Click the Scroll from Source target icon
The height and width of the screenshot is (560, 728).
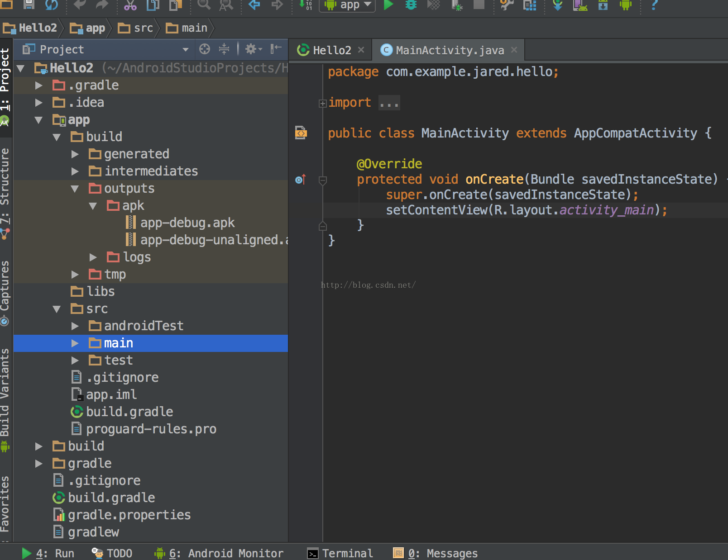point(205,49)
